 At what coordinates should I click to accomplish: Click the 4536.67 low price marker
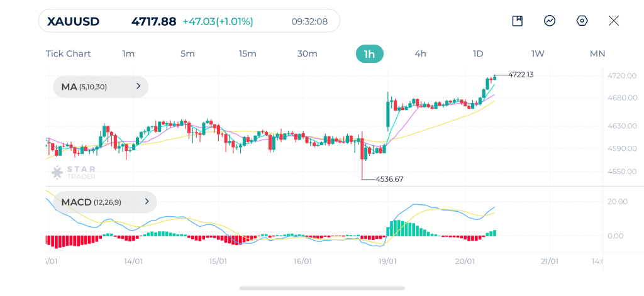click(x=389, y=179)
